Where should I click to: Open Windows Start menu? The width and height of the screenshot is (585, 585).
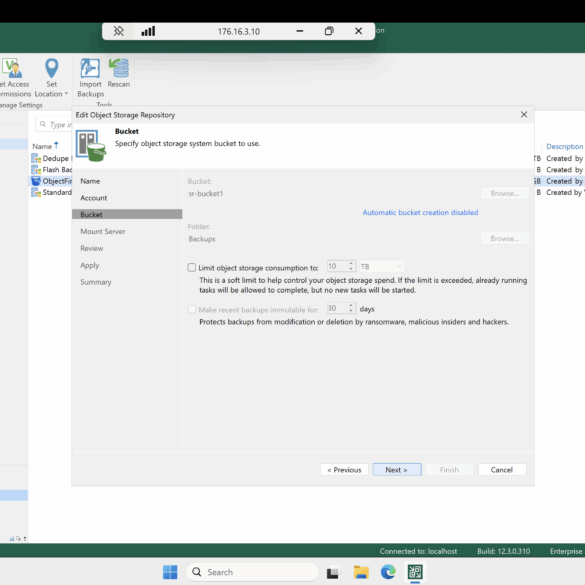(x=170, y=572)
